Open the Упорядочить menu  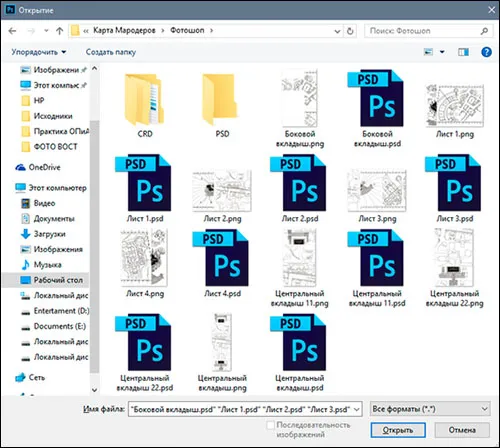[39, 52]
